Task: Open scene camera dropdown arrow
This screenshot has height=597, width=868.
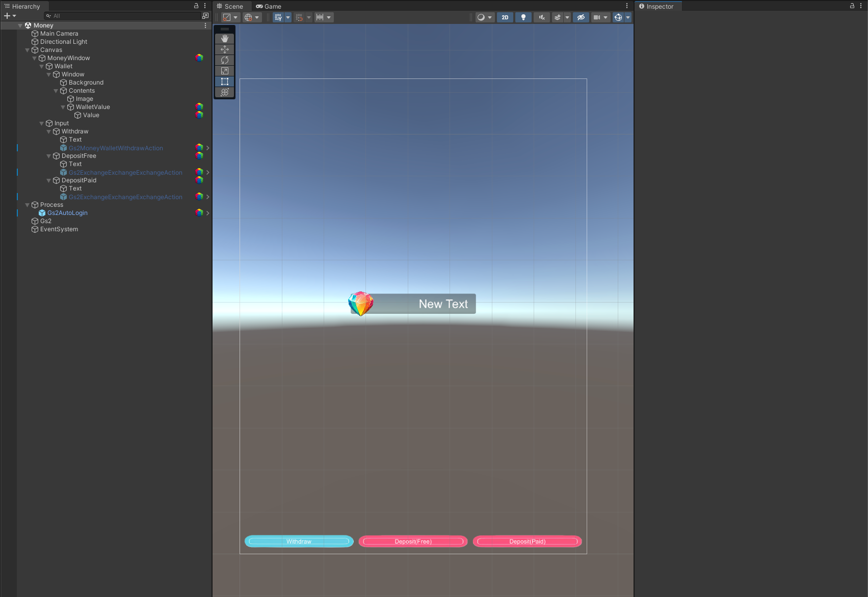Action: 606,17
